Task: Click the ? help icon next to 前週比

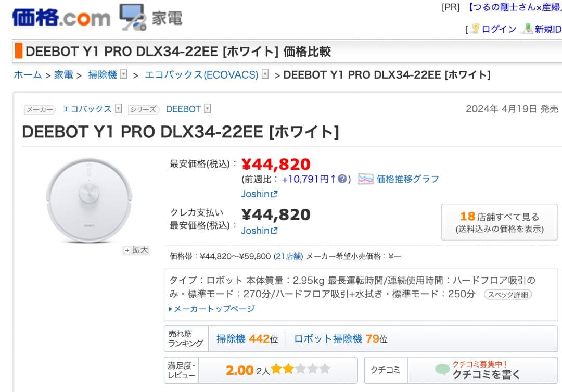Action: tap(342, 179)
